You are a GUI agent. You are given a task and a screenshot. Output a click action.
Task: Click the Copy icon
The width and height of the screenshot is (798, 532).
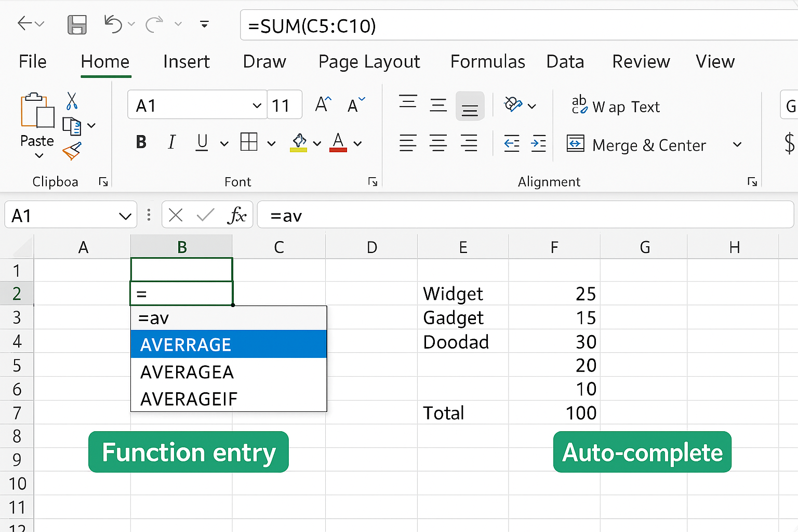72,126
